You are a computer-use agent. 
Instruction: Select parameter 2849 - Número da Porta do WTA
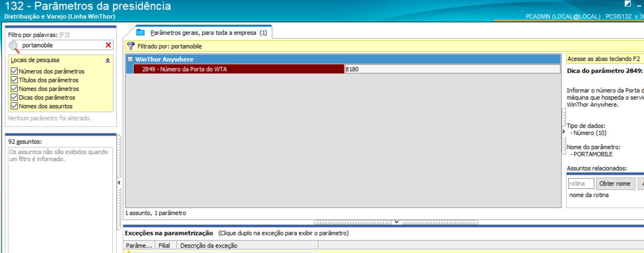click(239, 69)
